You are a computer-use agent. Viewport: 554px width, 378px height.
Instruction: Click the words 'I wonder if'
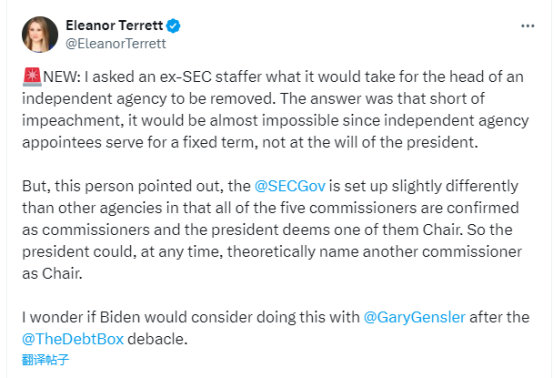[59, 317]
